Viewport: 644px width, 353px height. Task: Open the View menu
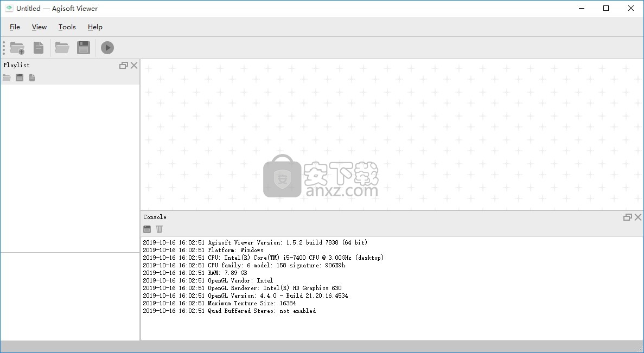(x=39, y=27)
